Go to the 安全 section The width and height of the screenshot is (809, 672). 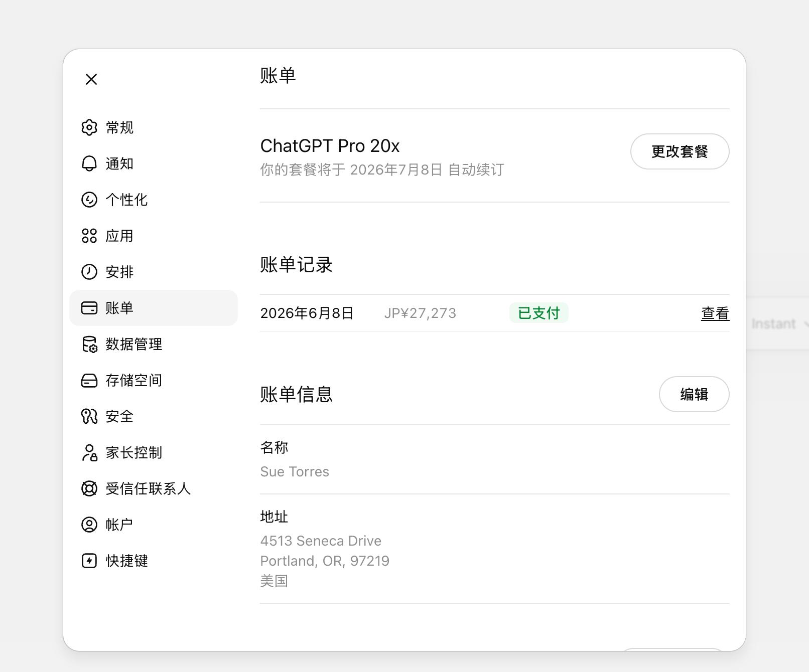point(153,416)
